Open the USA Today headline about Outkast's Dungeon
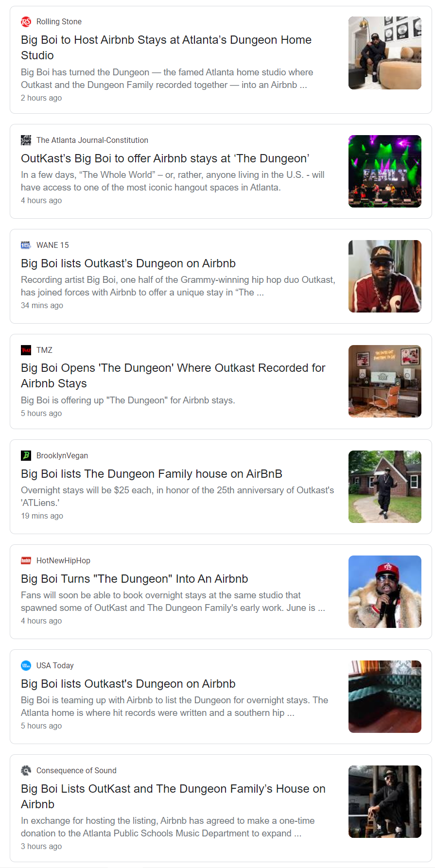This screenshot has height=868, width=435. pos(128,684)
